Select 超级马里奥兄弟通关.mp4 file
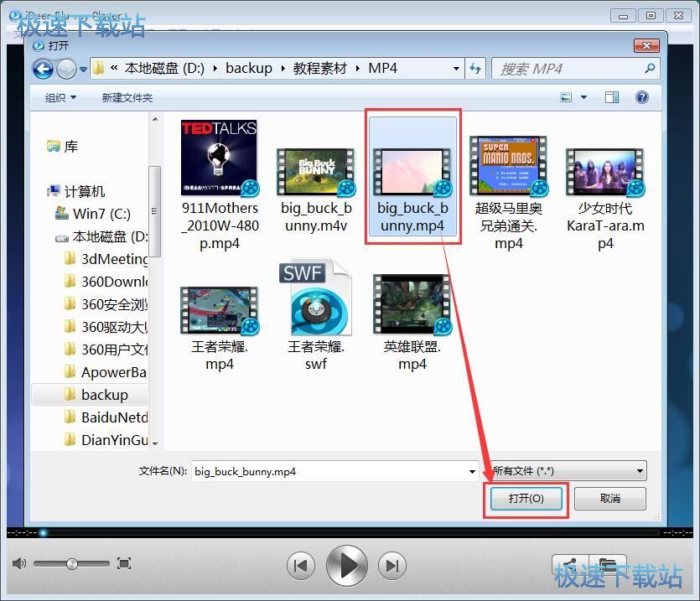Viewport: 700px width, 601px height. [509, 193]
